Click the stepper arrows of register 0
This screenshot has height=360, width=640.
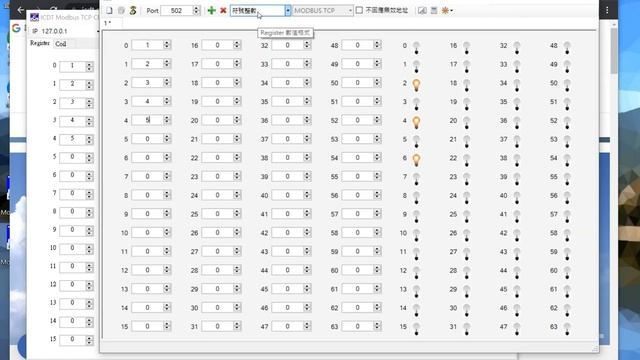click(167, 45)
